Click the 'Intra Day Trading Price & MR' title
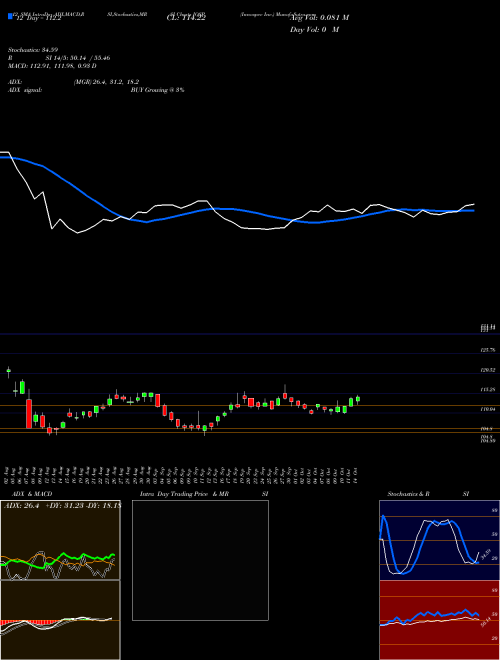 pyautogui.click(x=184, y=494)
